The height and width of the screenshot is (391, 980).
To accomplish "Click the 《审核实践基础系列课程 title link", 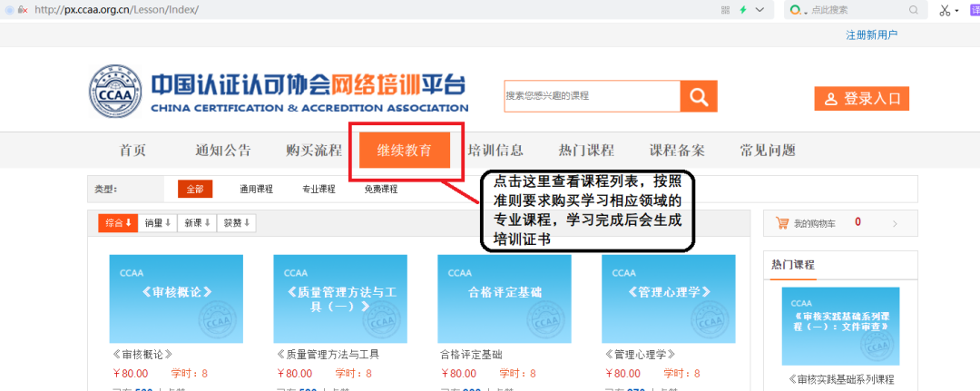I will (840, 379).
